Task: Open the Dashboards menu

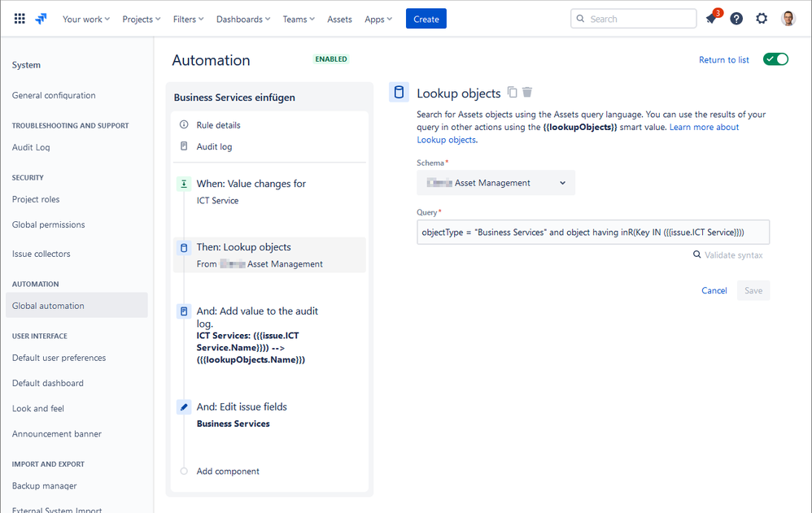Action: point(243,20)
